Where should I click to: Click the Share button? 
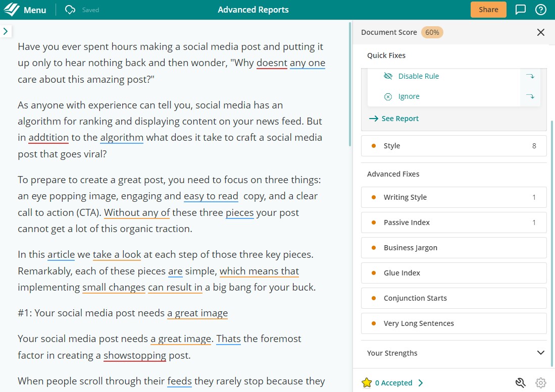pos(488,10)
